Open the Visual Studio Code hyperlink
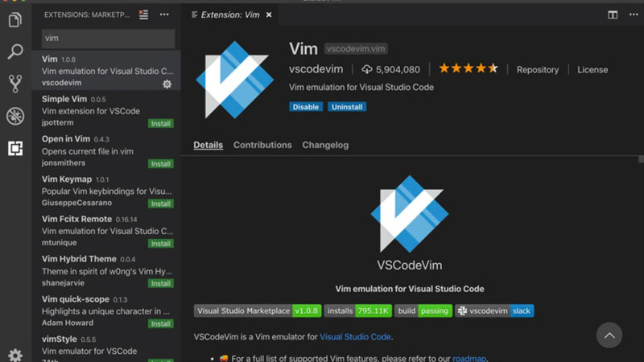This screenshot has width=644, height=362. point(355,336)
